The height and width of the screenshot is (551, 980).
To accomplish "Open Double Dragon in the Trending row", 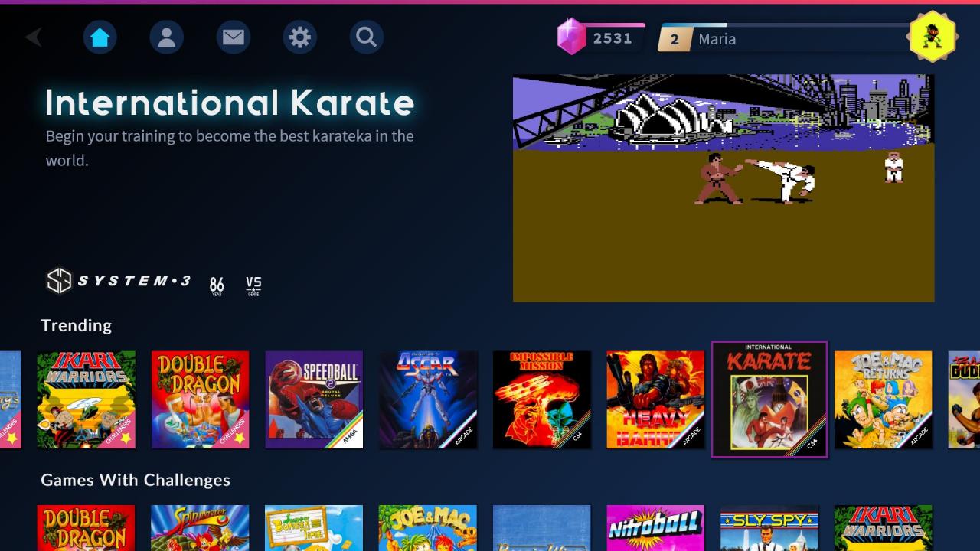I will pyautogui.click(x=201, y=399).
